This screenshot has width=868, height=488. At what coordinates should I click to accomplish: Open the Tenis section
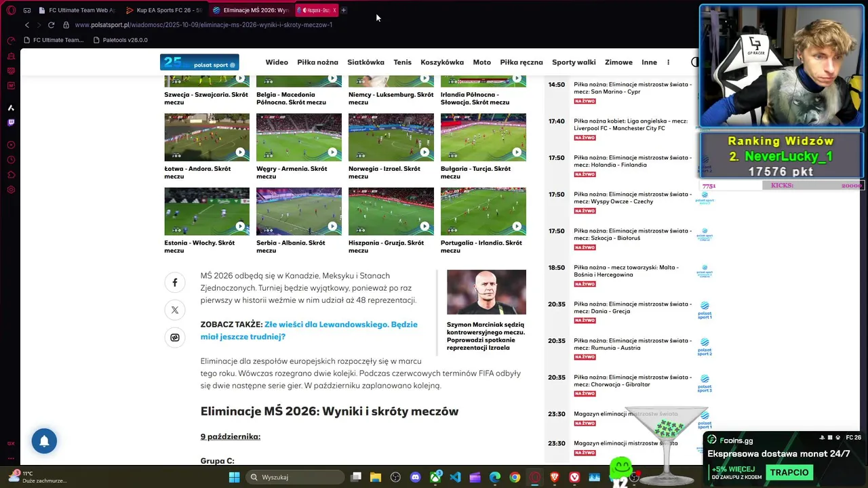(402, 62)
